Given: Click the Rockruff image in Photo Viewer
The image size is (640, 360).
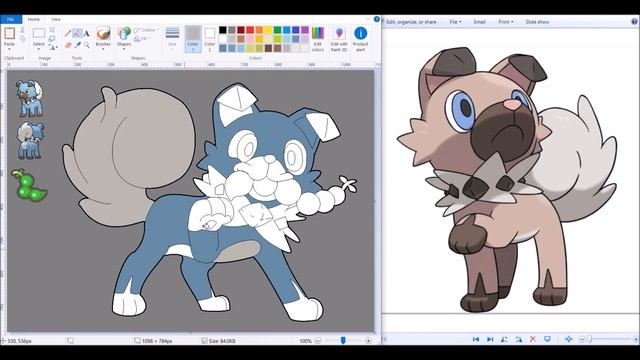Looking at the screenshot, I should click(x=507, y=180).
